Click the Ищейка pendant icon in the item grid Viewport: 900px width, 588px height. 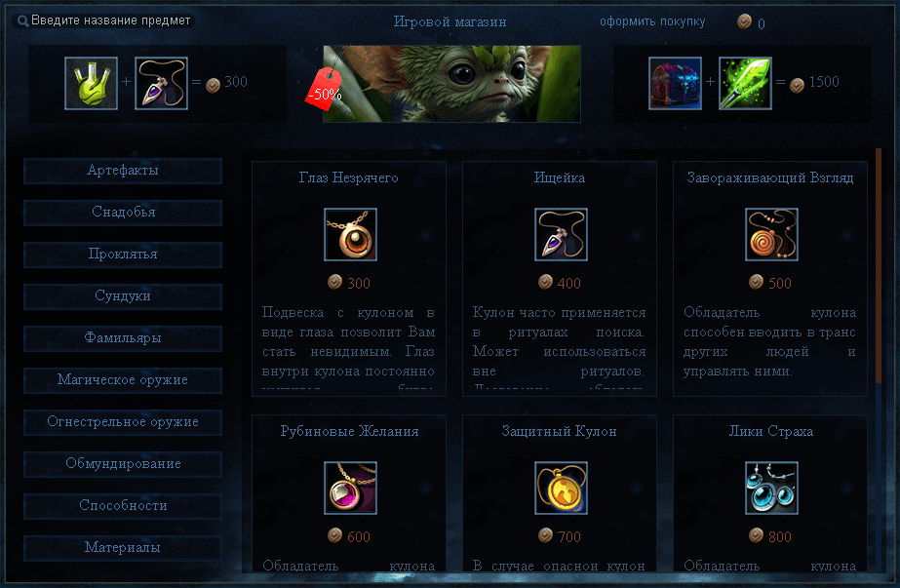coord(561,234)
